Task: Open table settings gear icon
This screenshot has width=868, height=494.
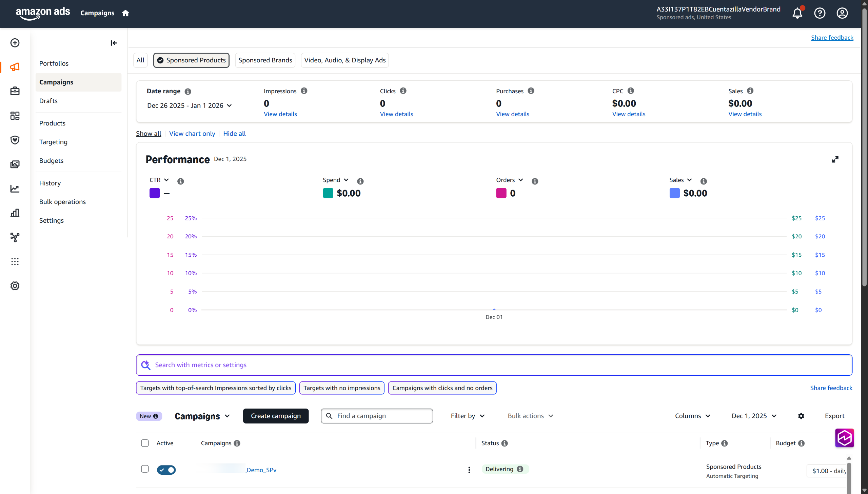Action: pos(801,416)
